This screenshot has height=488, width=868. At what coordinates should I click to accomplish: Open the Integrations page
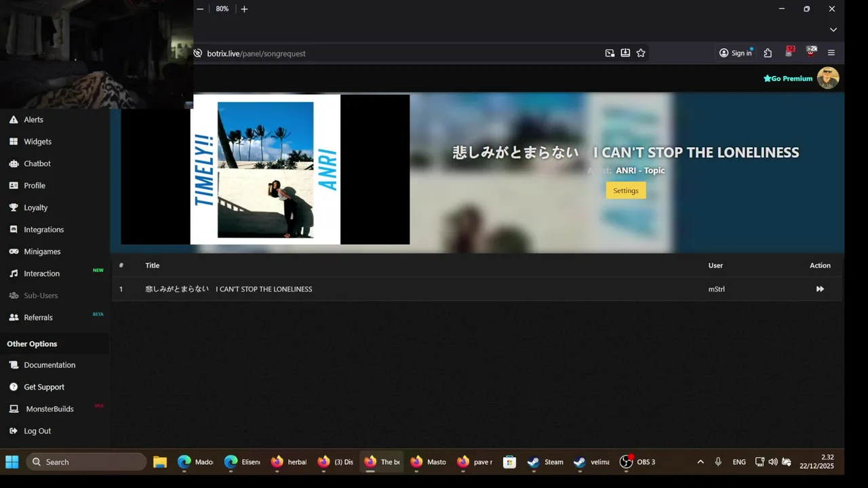44,230
